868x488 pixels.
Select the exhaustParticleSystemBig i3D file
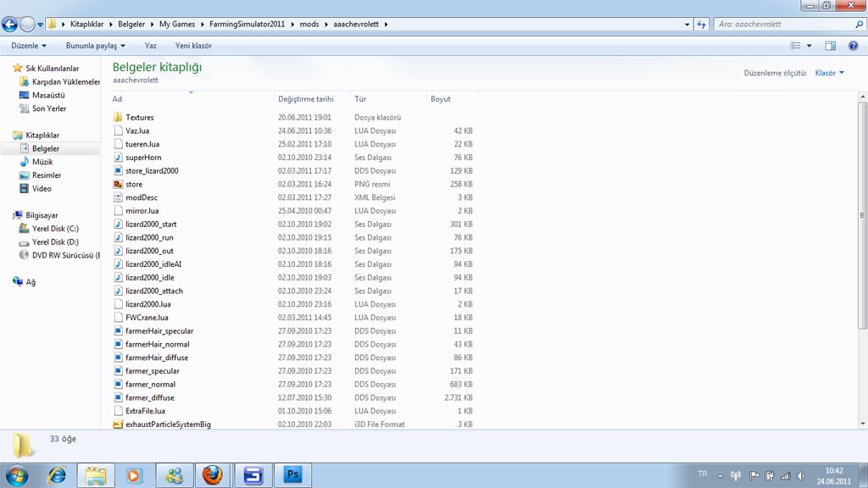tap(167, 424)
